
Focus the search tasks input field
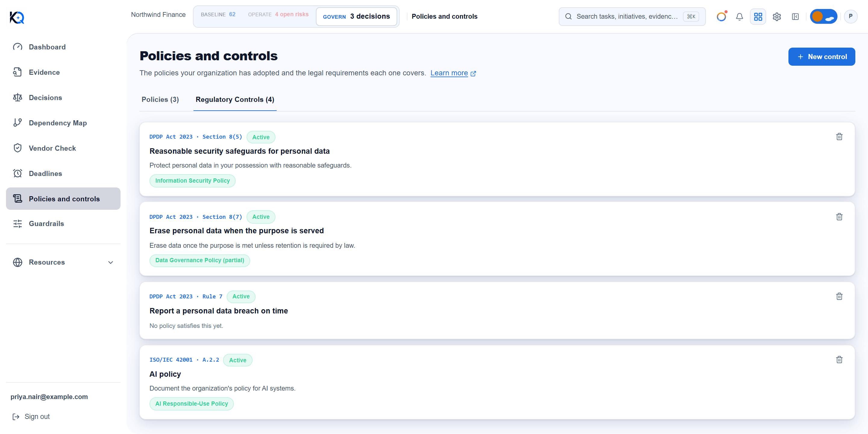pos(632,17)
